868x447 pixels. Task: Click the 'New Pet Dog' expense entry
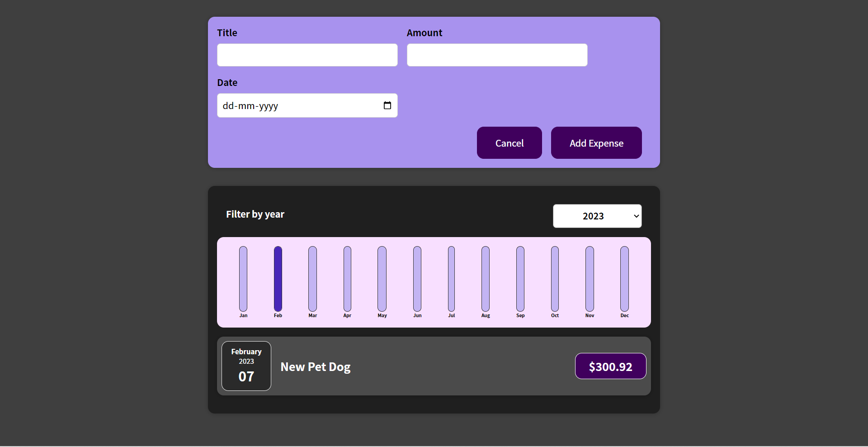[315, 366]
